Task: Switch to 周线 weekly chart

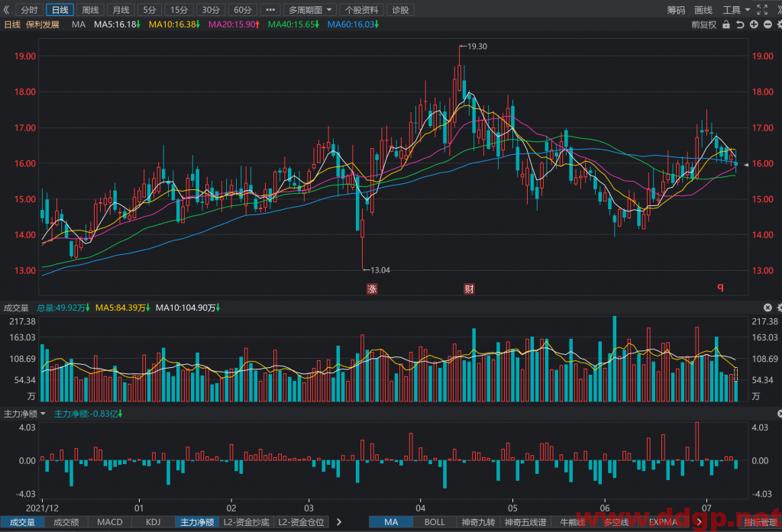Action: (90, 9)
